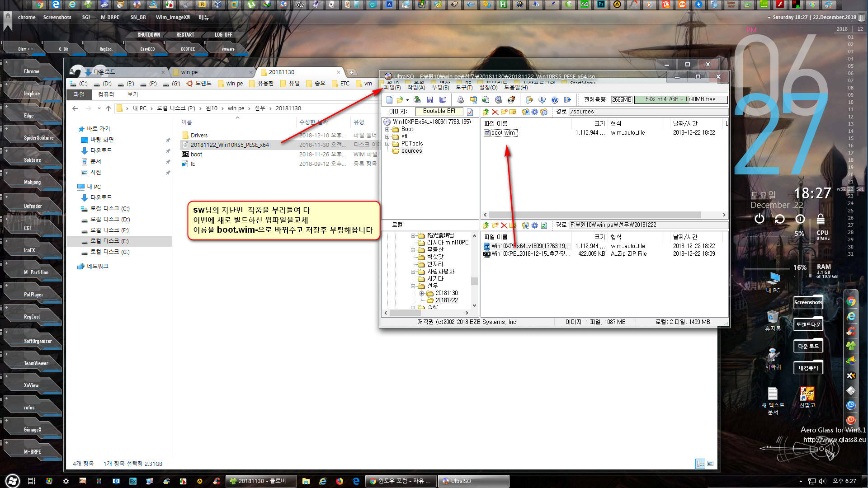Screen dimensions: 868x488
Task: Click the Mount to virtual drive icon
Action: pyautogui.click(x=498, y=99)
